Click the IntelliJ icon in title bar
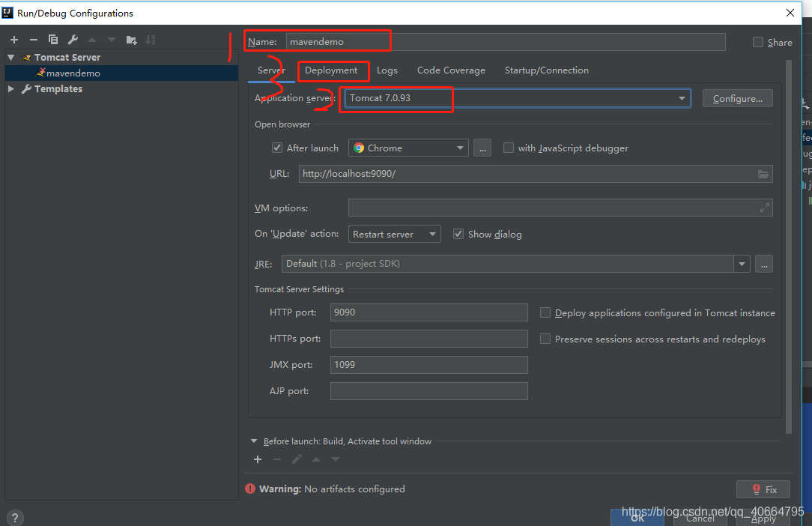 click(7, 13)
